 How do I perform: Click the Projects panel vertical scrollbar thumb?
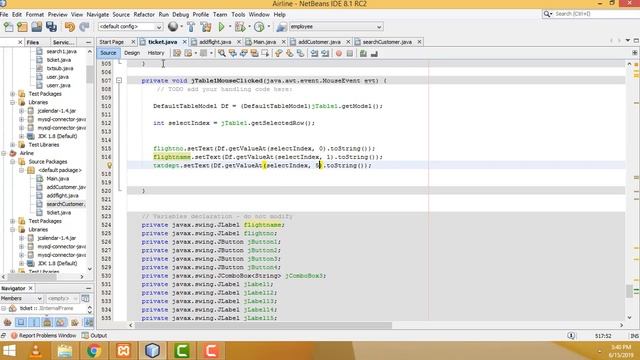click(89, 74)
